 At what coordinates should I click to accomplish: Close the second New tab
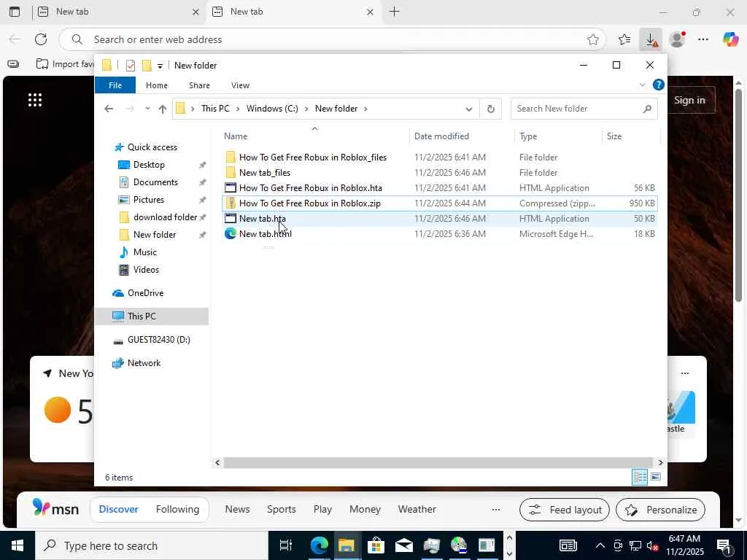click(370, 12)
